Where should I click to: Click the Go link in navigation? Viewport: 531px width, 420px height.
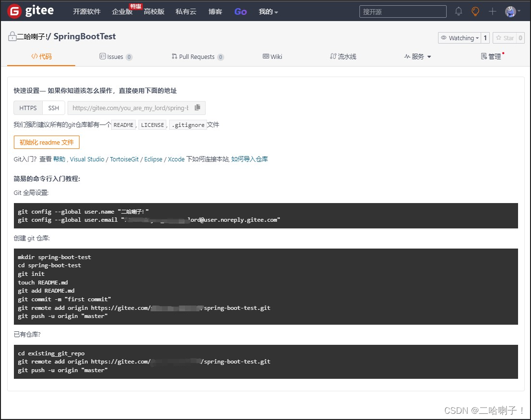point(241,11)
